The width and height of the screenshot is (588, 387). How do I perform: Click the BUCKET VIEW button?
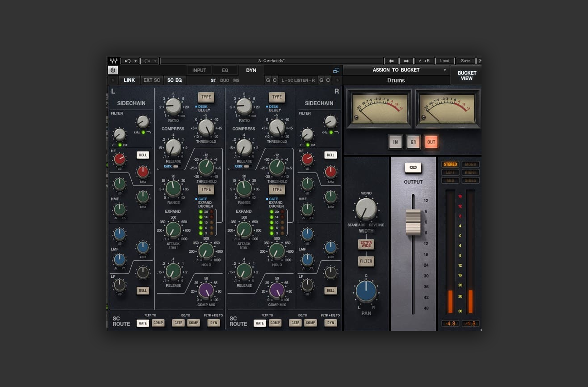[x=466, y=76]
